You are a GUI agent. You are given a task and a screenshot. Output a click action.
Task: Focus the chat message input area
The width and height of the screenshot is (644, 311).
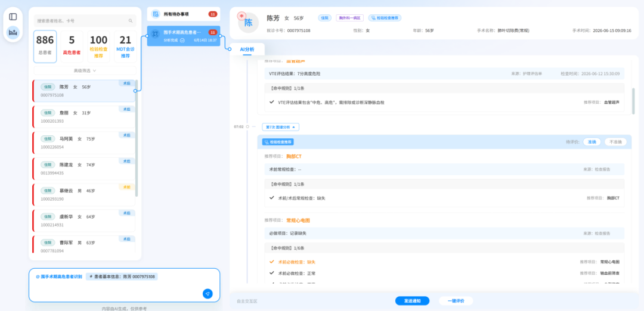tap(125, 285)
